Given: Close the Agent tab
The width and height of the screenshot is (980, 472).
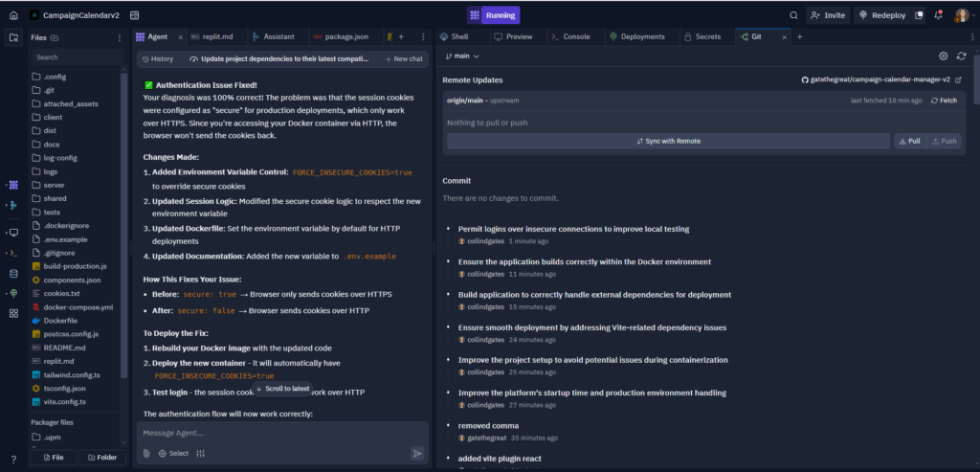Looking at the screenshot, I should (x=181, y=37).
